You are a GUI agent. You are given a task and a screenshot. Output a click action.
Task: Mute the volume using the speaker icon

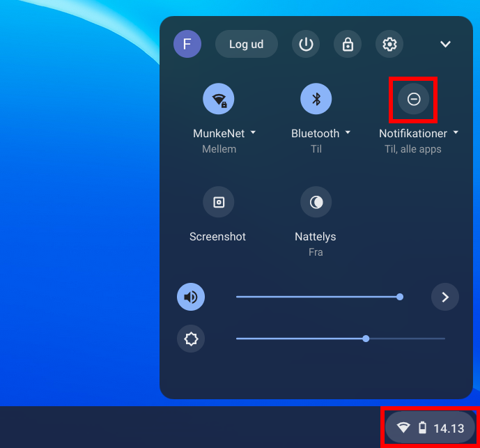pos(191,298)
